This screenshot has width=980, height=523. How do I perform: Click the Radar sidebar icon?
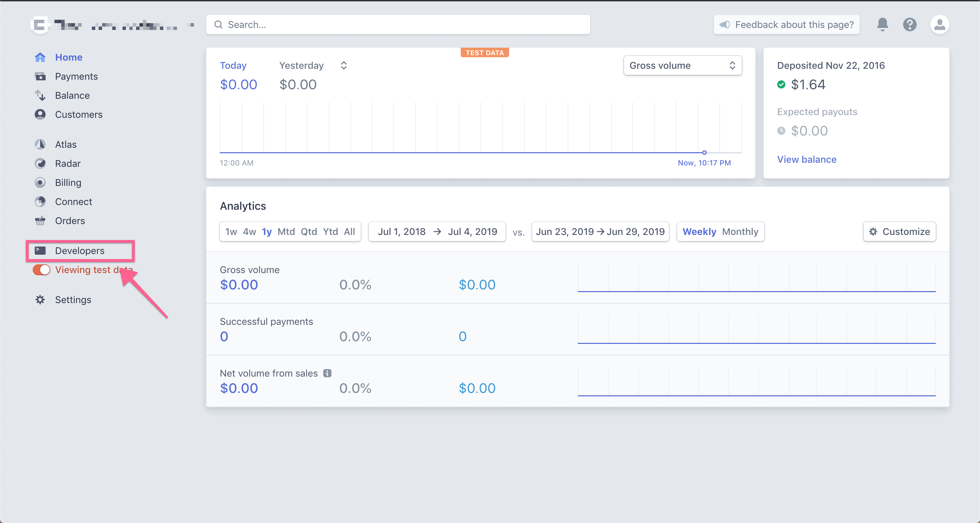click(40, 163)
